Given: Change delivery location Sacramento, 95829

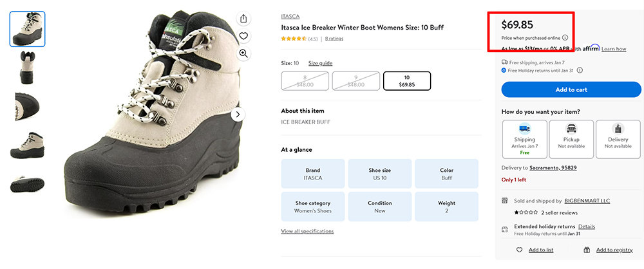Looking at the screenshot, I should [548, 168].
